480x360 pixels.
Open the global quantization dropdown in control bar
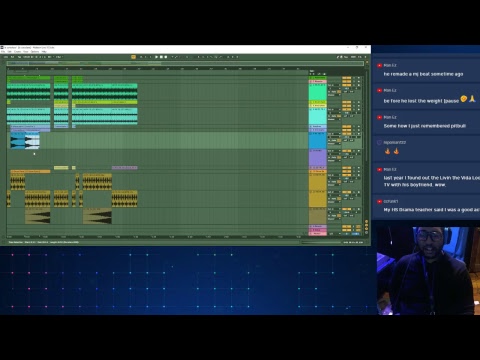pos(59,57)
